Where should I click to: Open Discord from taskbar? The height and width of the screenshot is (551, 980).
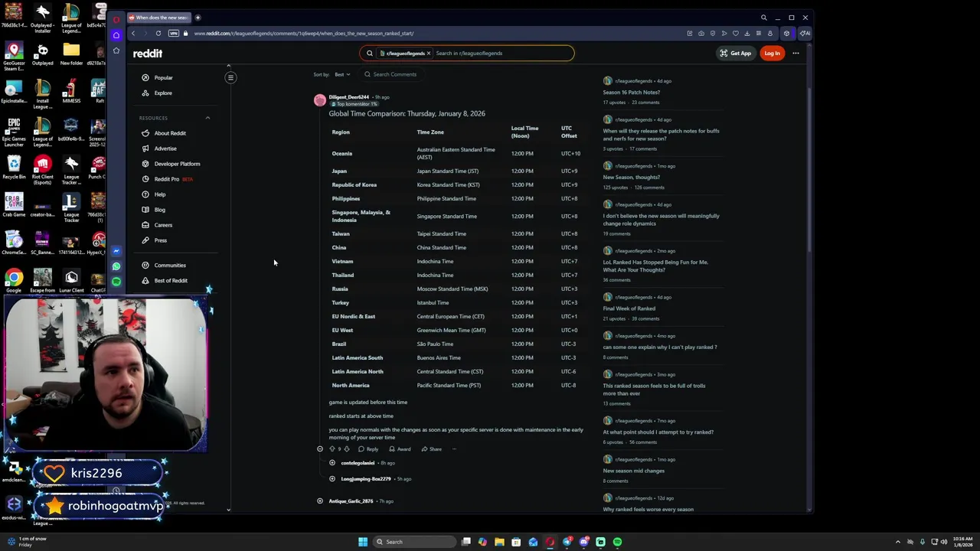click(583, 542)
